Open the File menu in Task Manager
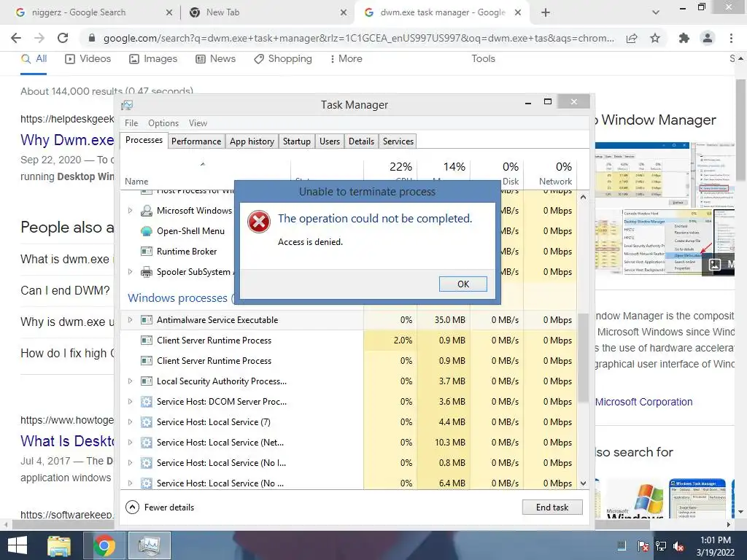This screenshot has width=747, height=560. [x=131, y=122]
